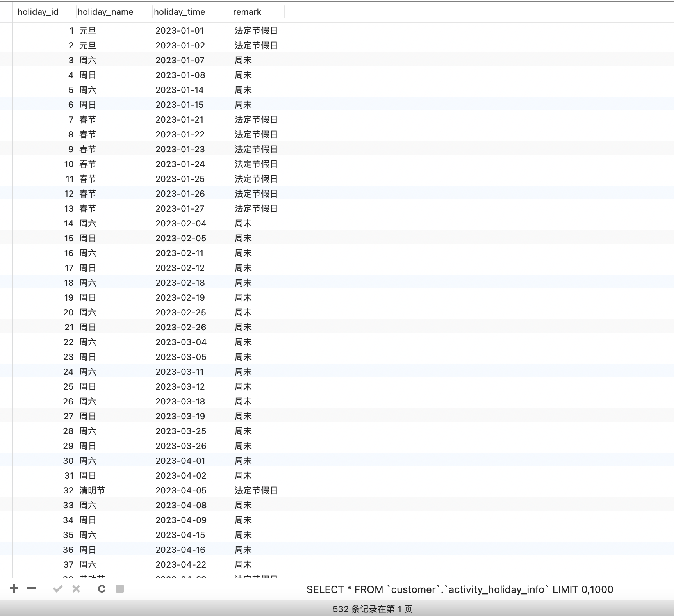Click 周六 name in row 20
Viewport: 674px width, 616px height.
[87, 312]
